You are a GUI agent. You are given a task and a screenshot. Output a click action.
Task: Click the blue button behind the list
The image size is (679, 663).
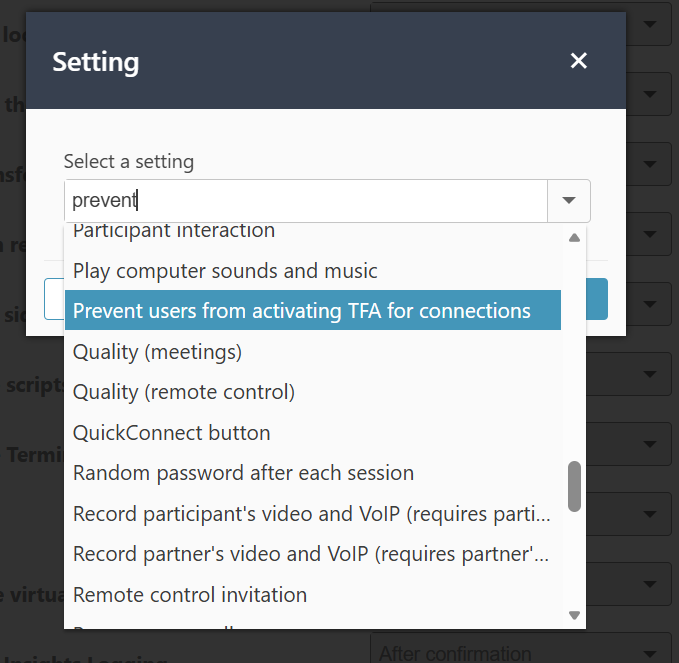pos(597,299)
